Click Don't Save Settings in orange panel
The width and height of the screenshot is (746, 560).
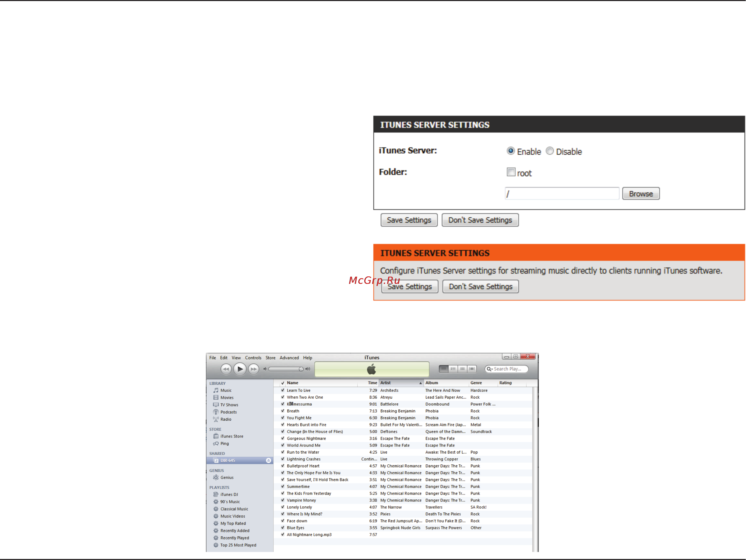point(481,286)
